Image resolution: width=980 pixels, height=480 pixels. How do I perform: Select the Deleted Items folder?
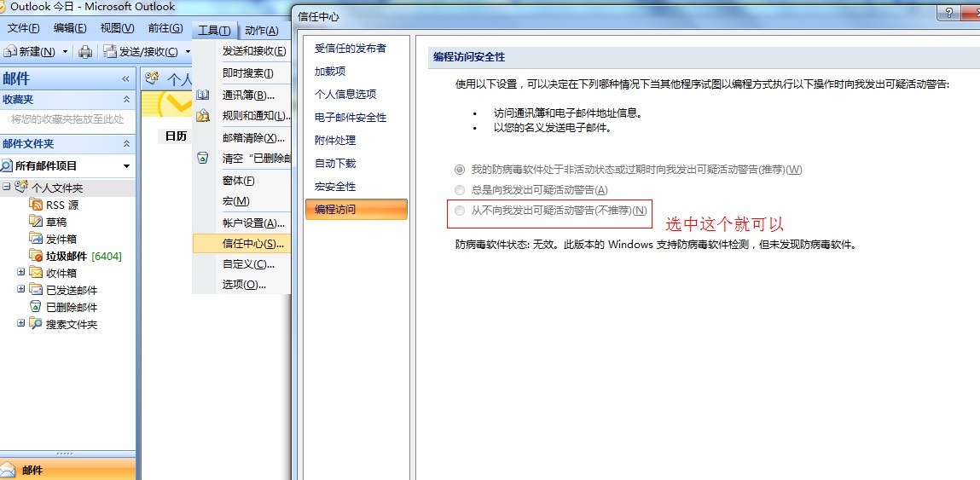click(72, 307)
